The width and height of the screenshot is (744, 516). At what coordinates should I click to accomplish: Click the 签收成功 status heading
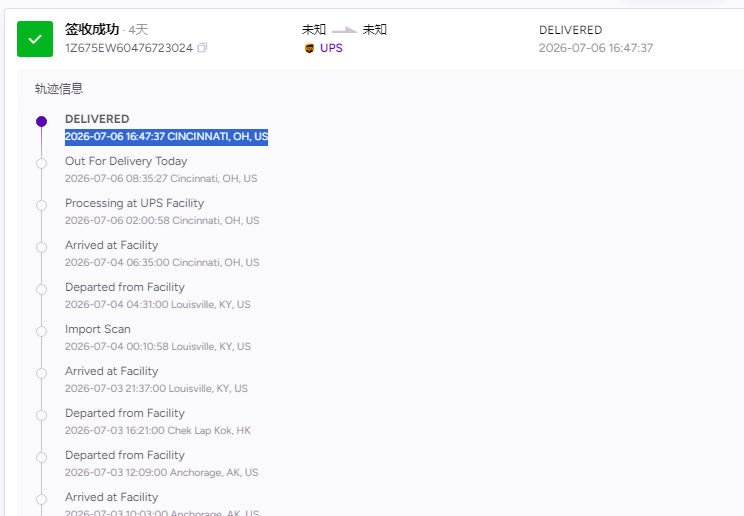92,29
